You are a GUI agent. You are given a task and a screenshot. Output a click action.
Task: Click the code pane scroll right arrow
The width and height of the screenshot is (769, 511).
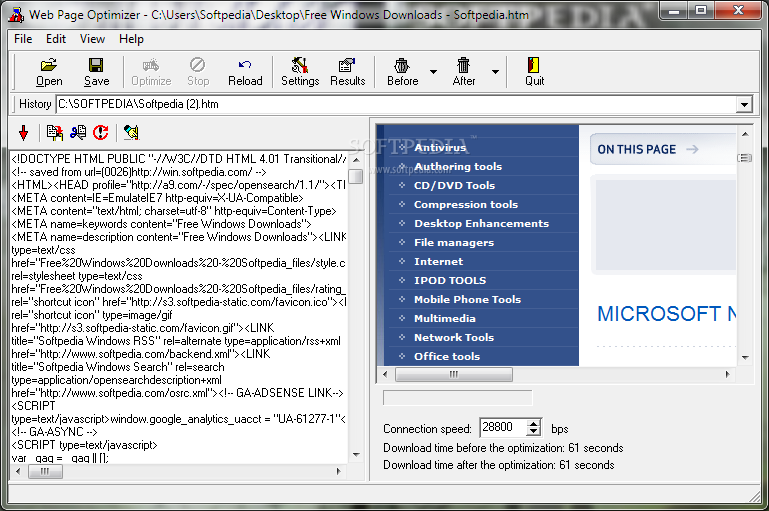tap(338, 472)
